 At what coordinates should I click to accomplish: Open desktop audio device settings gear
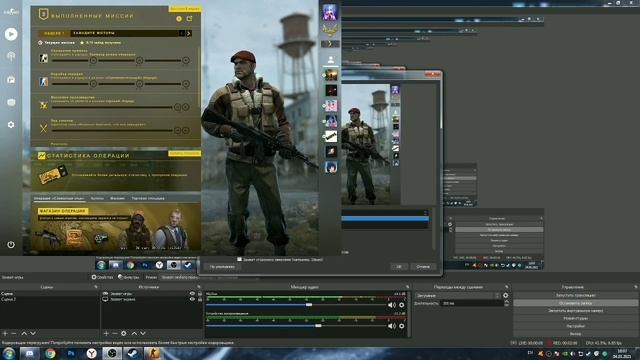(402, 326)
